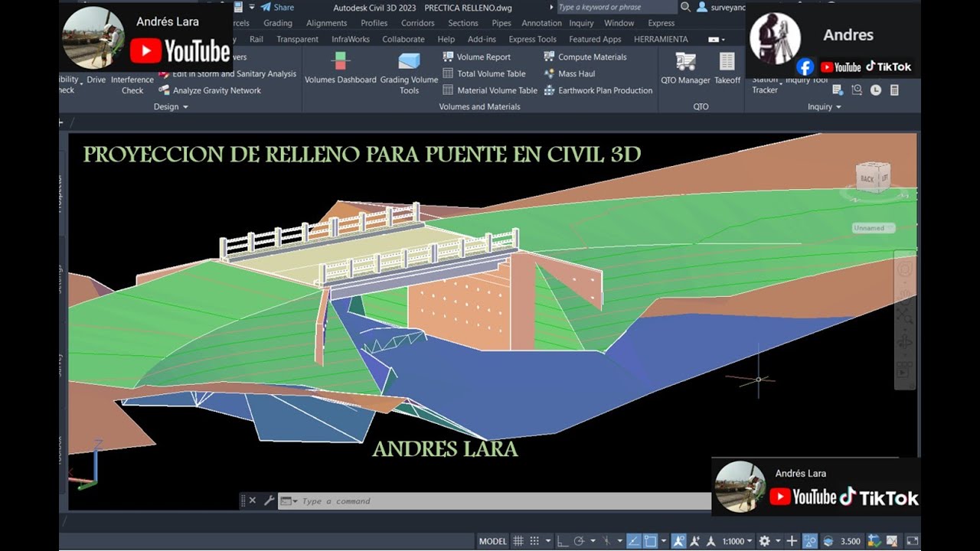
Task: Open polar tracking angle dropdown arrow
Action: click(593, 541)
